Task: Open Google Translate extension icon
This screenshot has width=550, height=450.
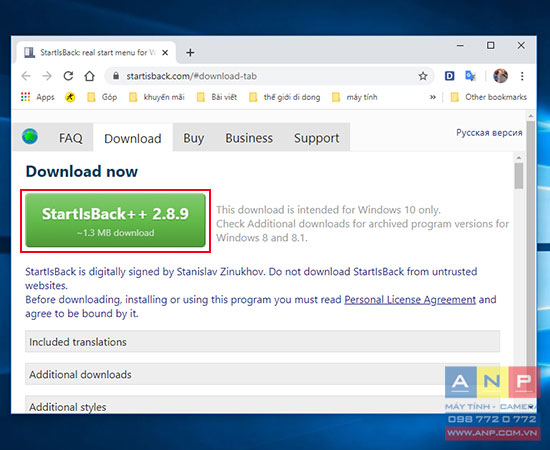Action: (x=470, y=76)
